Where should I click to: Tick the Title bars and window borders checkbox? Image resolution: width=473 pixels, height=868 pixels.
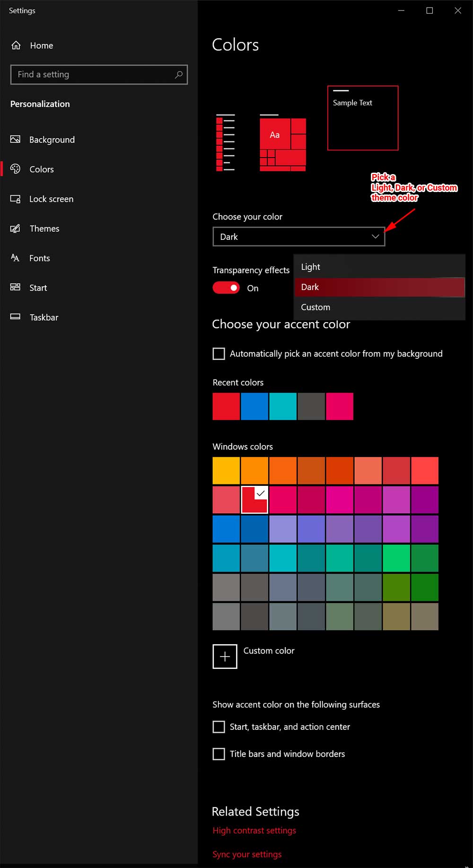click(x=219, y=754)
